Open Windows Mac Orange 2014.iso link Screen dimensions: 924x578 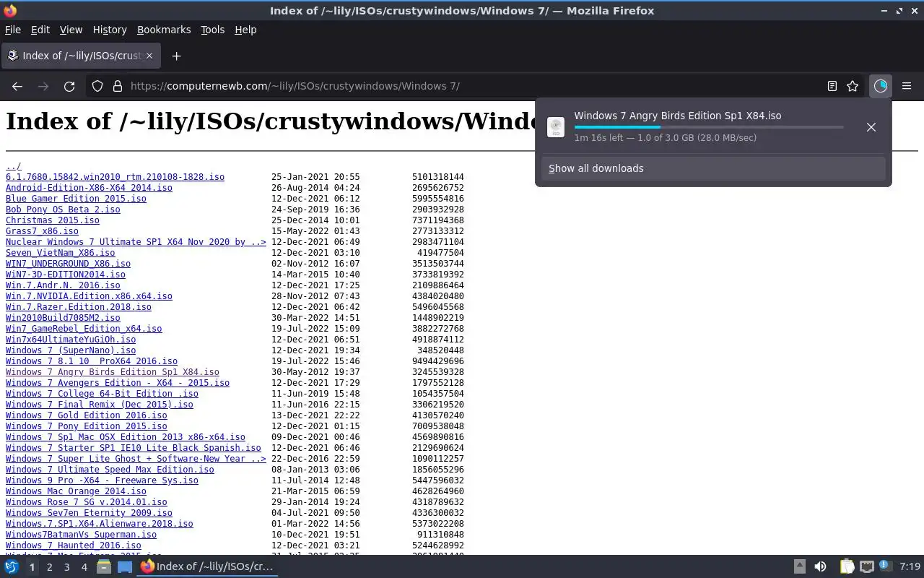point(76,491)
